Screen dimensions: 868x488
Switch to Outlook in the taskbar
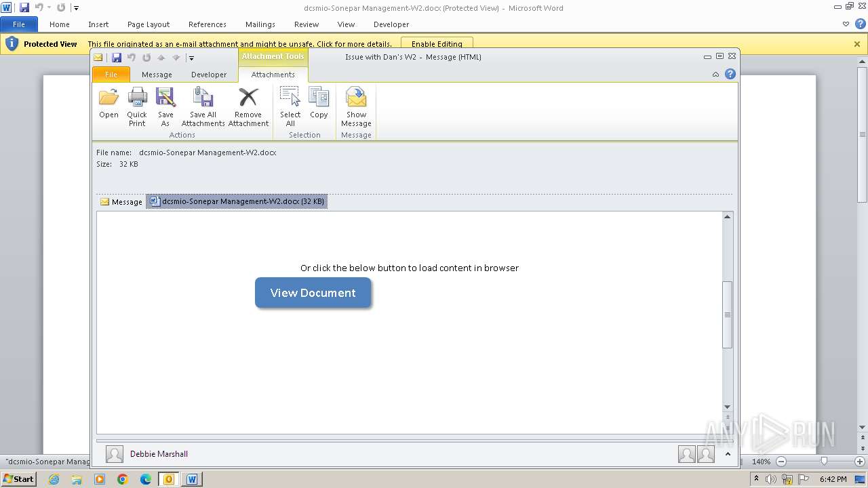[169, 479]
